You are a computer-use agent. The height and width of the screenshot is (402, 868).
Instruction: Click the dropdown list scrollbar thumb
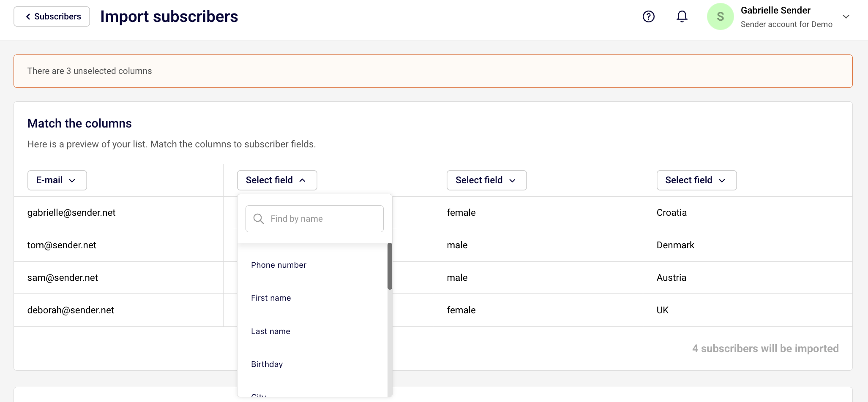pyautogui.click(x=390, y=266)
